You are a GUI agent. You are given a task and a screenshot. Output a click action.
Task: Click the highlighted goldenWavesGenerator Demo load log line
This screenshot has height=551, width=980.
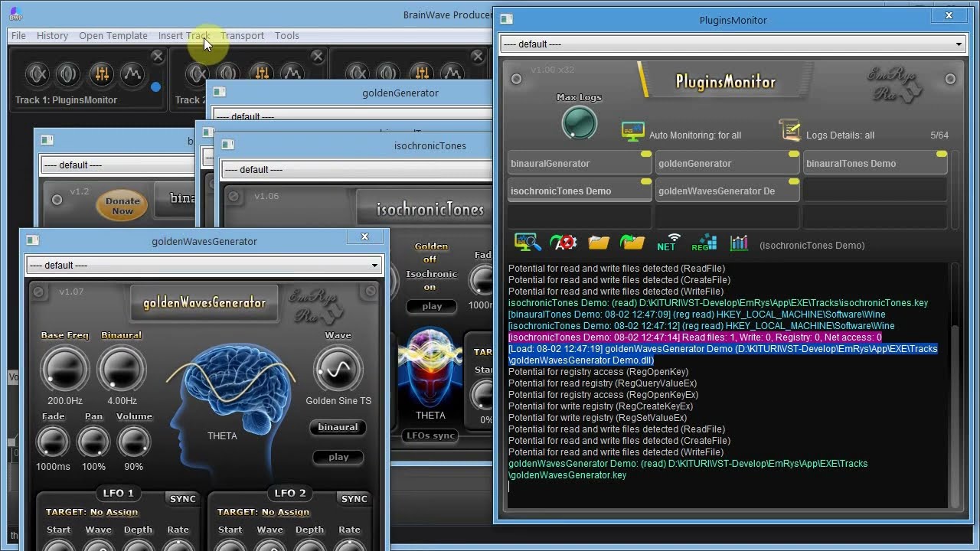(x=723, y=354)
